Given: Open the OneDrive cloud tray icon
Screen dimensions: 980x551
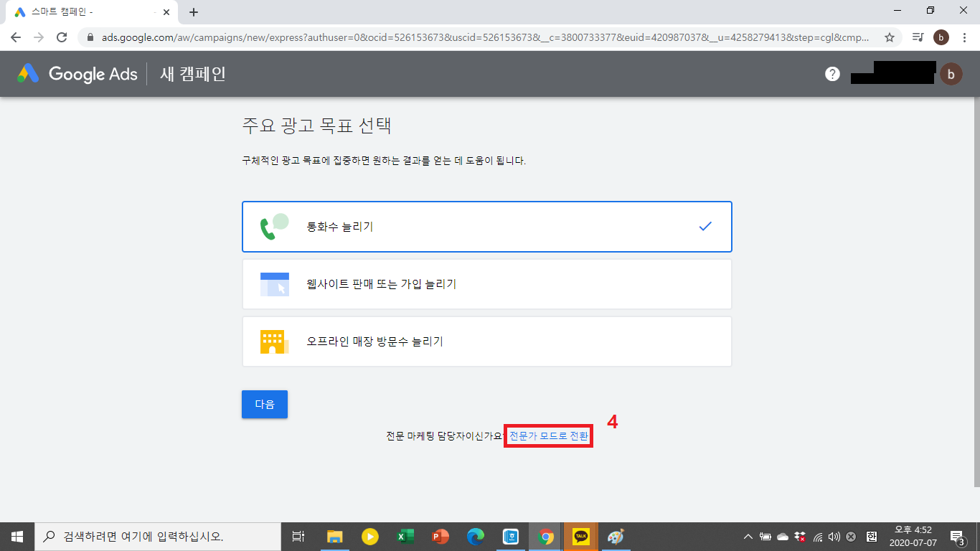Looking at the screenshot, I should click(x=783, y=537).
